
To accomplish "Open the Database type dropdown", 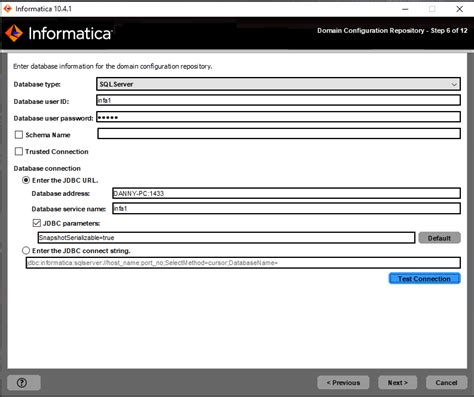I will pos(278,84).
